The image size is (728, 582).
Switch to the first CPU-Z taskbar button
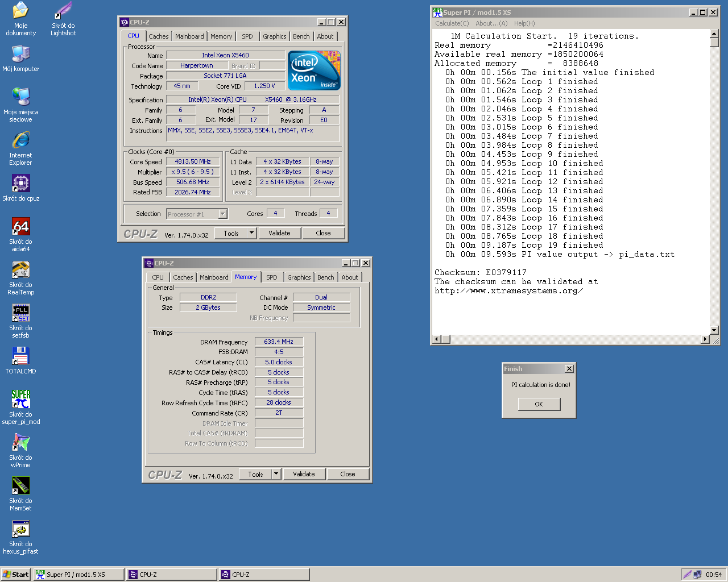coord(171,575)
